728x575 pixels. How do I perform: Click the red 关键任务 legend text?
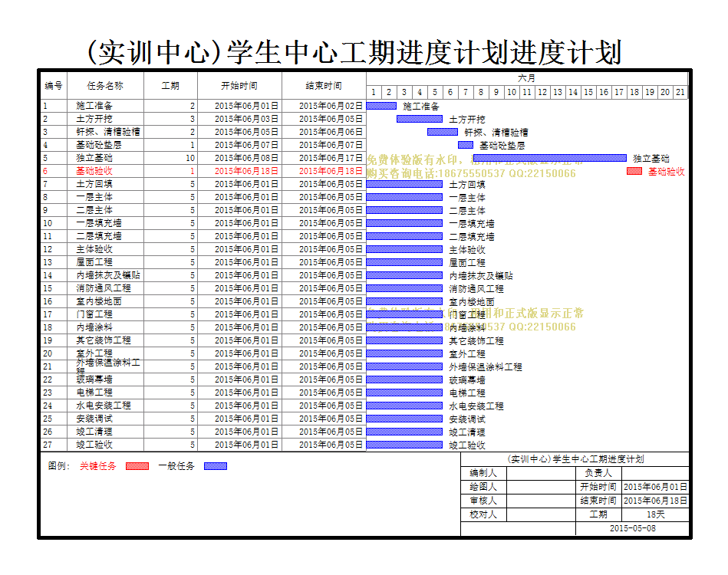click(98, 466)
